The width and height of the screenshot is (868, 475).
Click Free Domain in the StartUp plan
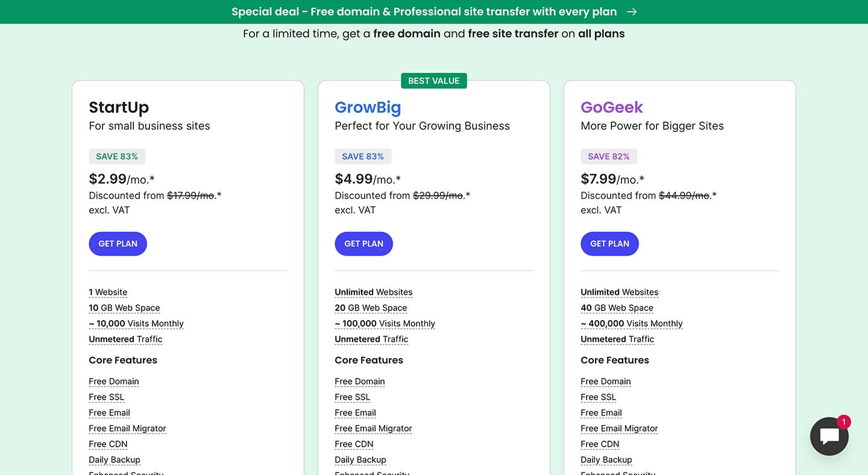pos(114,382)
